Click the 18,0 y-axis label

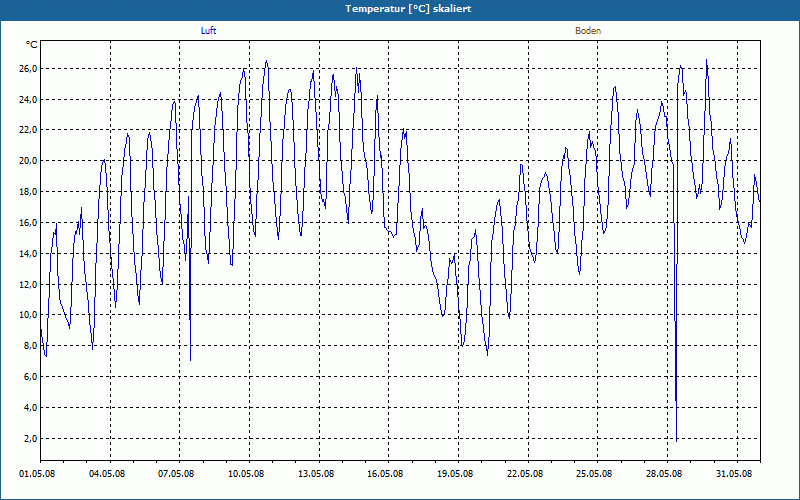pos(29,192)
